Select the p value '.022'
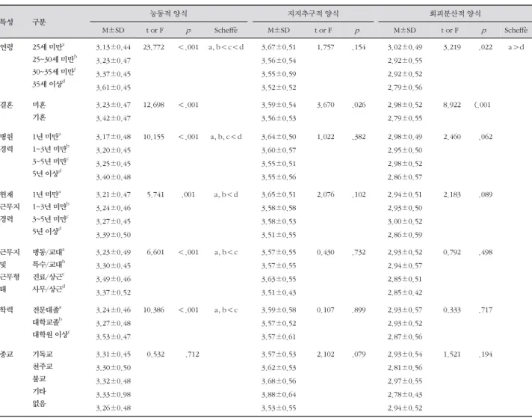 (x=486, y=47)
